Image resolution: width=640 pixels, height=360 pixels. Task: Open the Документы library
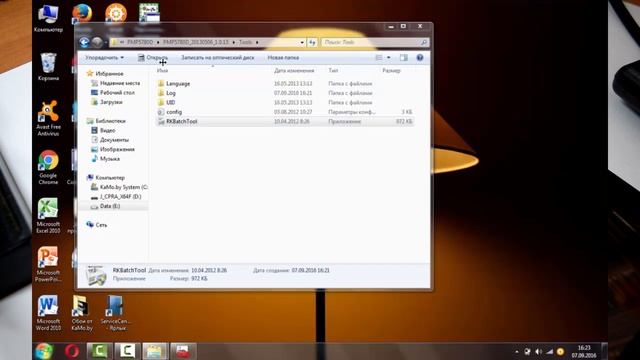pos(114,140)
